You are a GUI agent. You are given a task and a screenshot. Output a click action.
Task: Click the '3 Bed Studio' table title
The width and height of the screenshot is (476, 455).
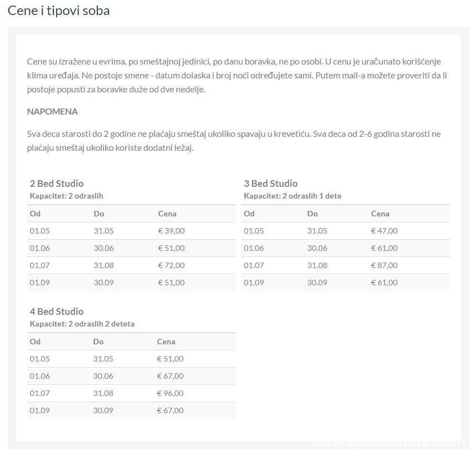click(271, 184)
